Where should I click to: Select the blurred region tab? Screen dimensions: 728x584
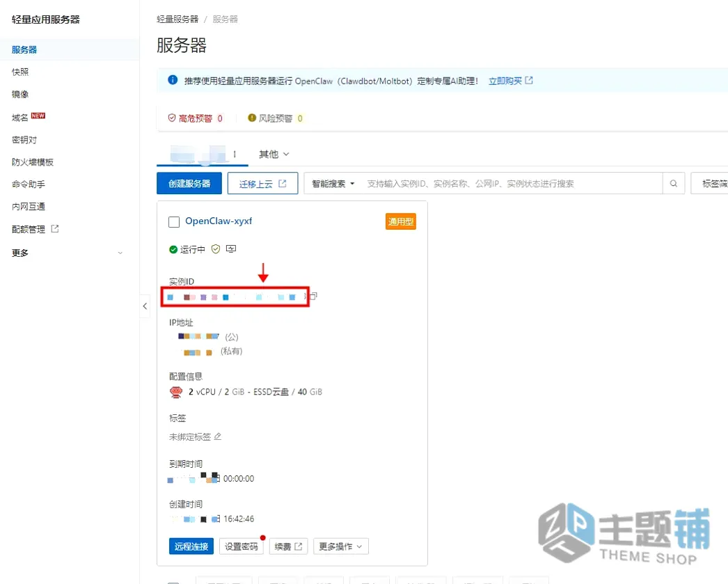pos(202,154)
